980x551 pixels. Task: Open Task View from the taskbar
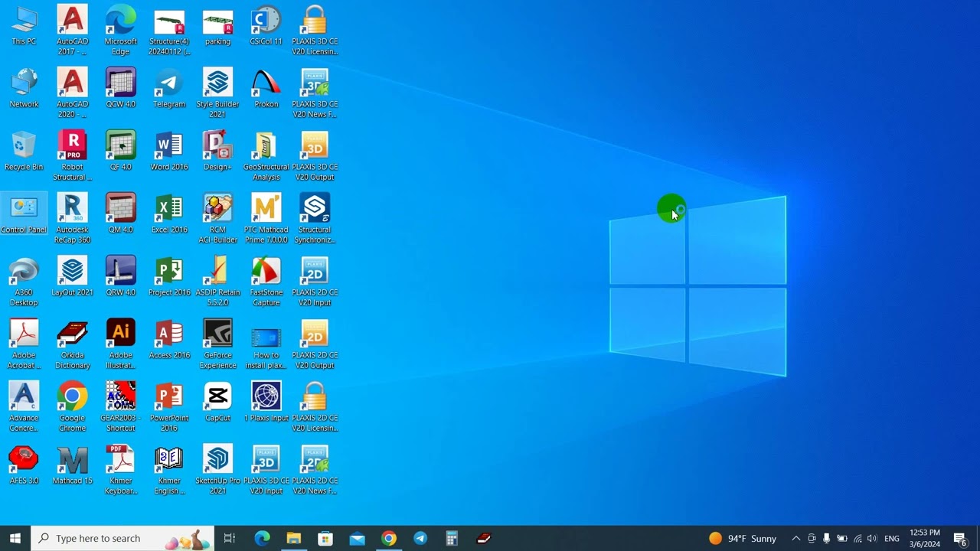230,538
